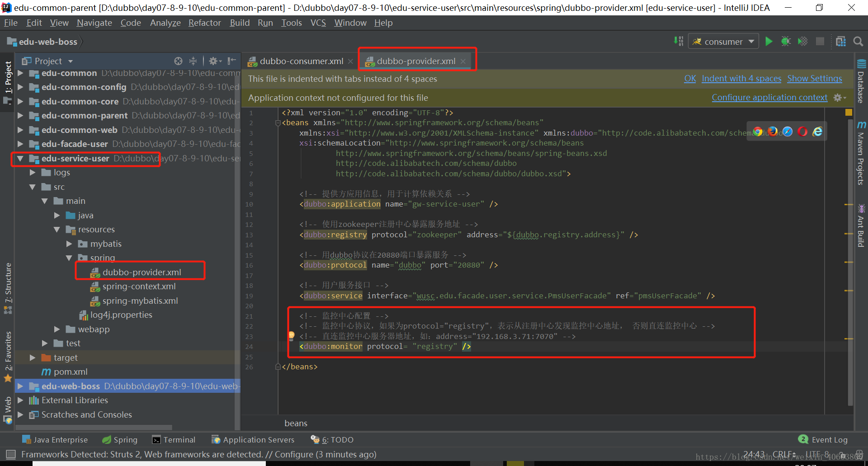868x466 pixels.
Task: Run with coverage icon
Action: point(802,42)
